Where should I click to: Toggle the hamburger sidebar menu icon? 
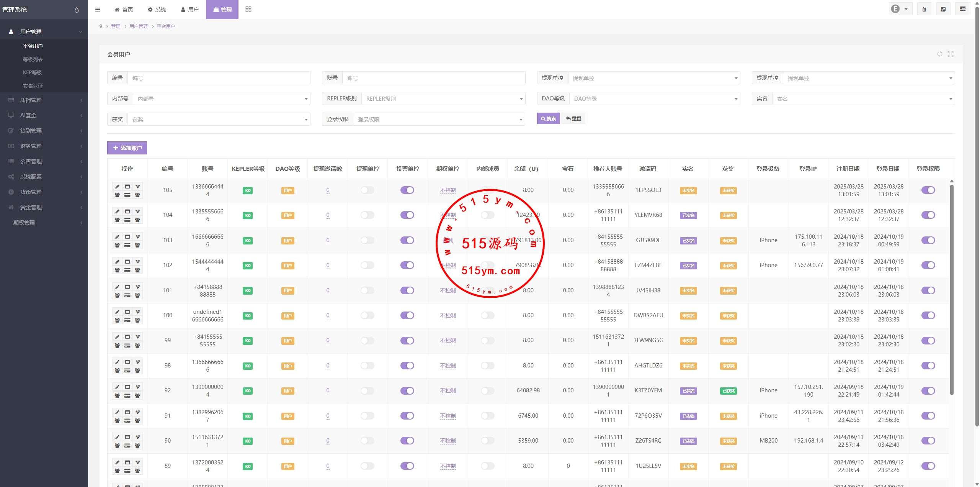[x=98, y=10]
